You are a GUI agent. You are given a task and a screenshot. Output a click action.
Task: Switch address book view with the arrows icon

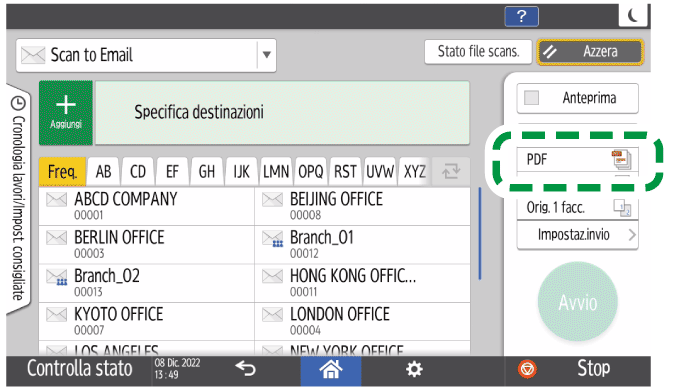click(x=451, y=172)
